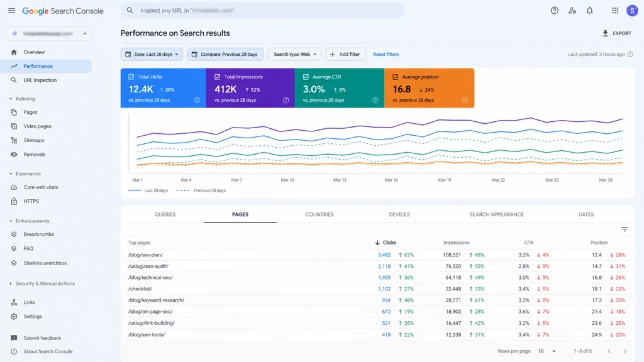Open the hamburger main menu
644x362 pixels.
click(x=11, y=11)
